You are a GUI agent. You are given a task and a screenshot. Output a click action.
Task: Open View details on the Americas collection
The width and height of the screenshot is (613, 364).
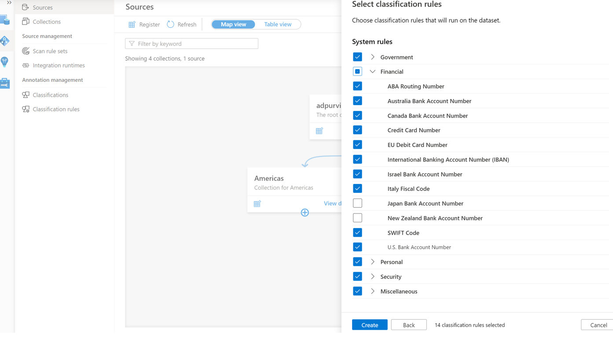(x=333, y=203)
